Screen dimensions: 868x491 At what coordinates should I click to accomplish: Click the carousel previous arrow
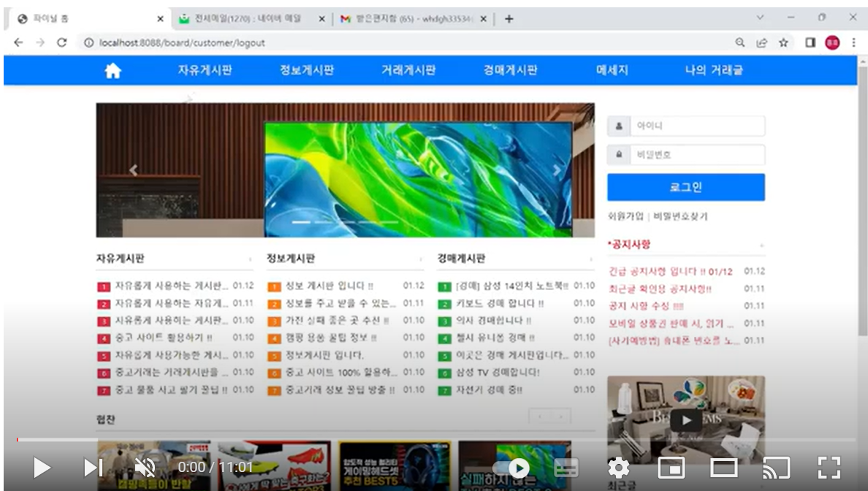pos(134,170)
